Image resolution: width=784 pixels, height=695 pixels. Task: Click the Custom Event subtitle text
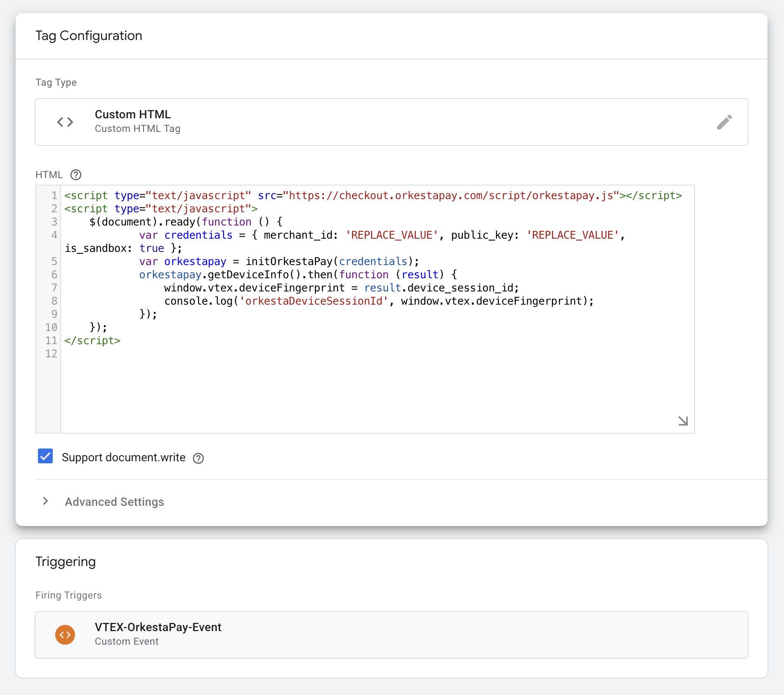tap(127, 641)
